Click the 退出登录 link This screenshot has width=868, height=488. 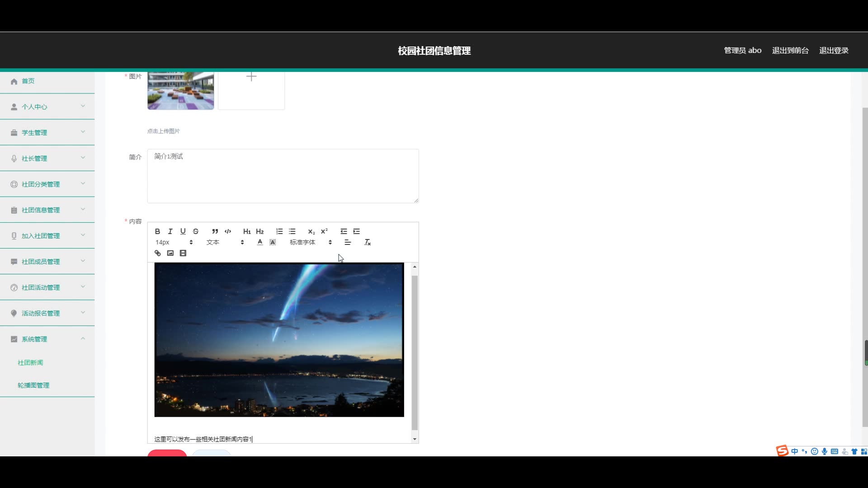click(834, 51)
